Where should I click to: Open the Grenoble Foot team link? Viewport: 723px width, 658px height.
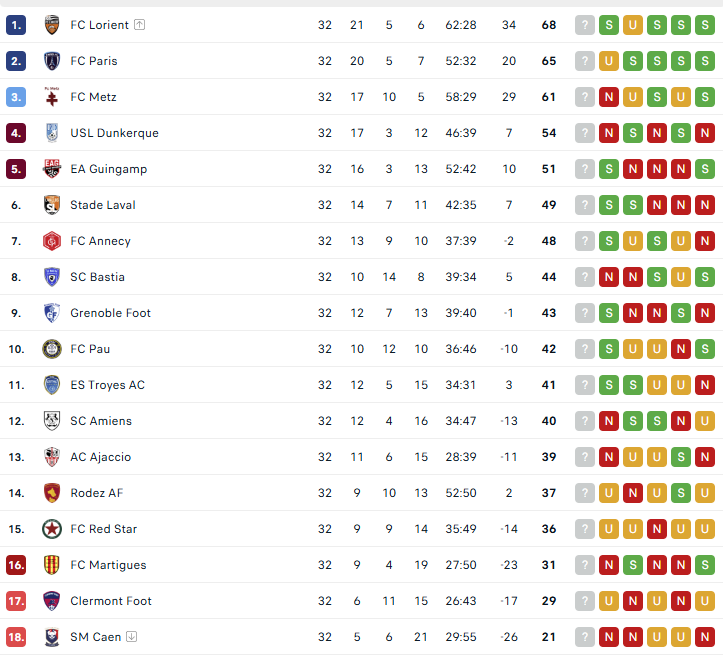(x=110, y=313)
